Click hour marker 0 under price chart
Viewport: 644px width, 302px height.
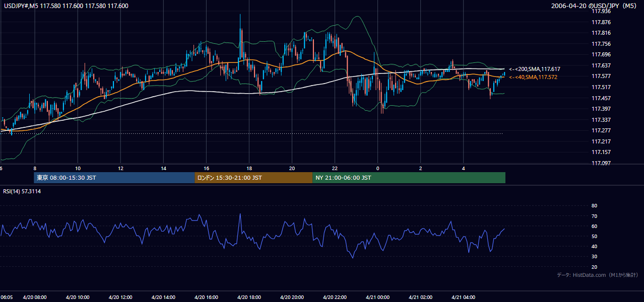coord(378,168)
